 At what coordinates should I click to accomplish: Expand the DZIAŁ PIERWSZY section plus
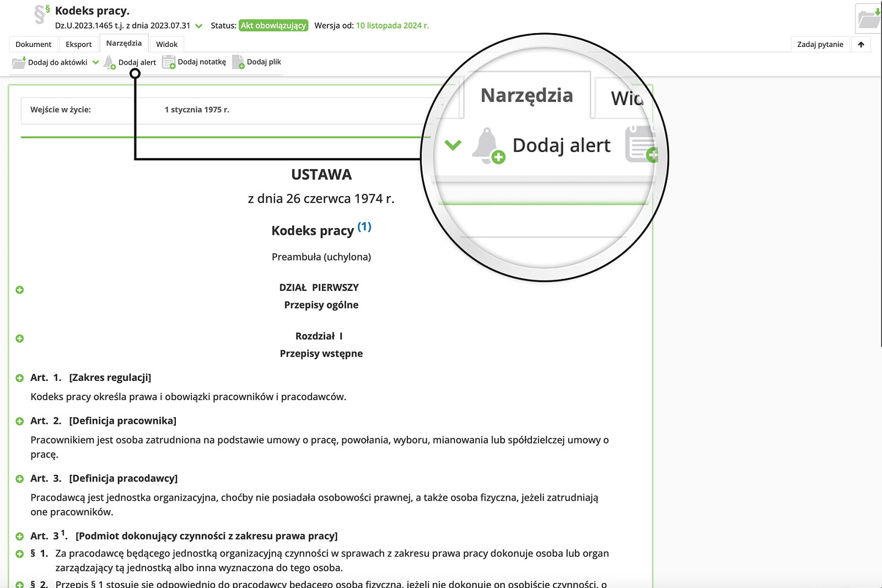click(x=20, y=290)
